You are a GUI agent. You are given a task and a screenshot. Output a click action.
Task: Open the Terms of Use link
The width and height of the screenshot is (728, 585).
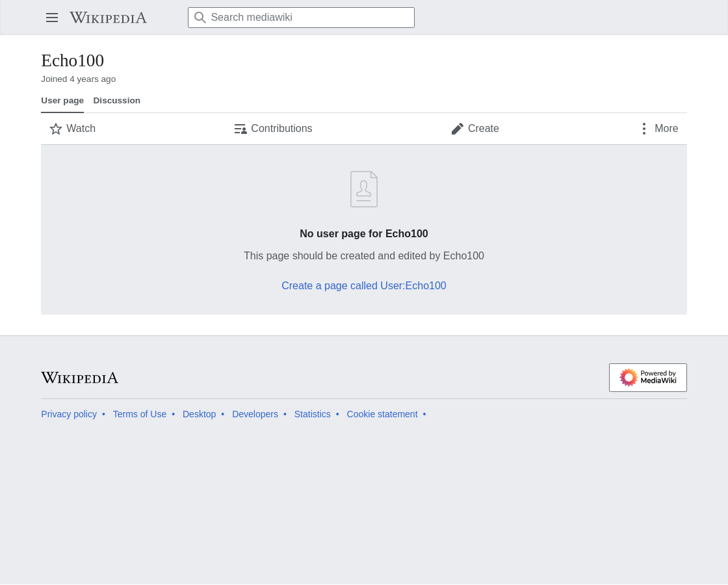(x=139, y=414)
